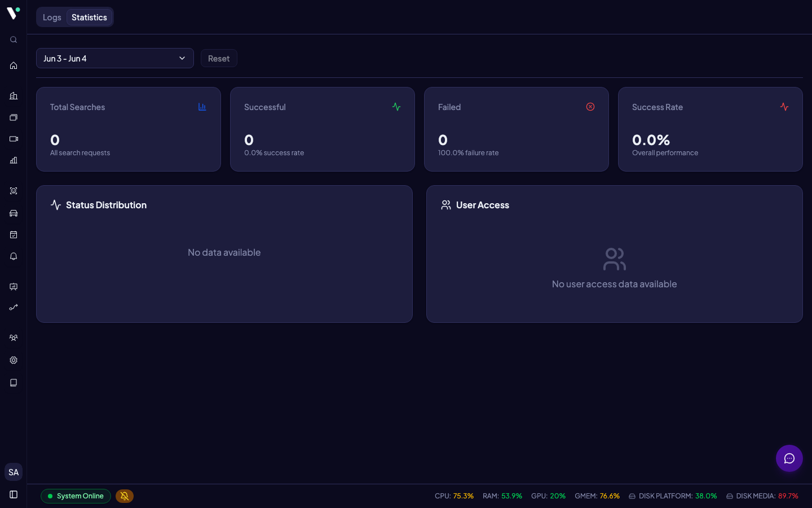Image resolution: width=812 pixels, height=508 pixels.
Task: Click the V logo in the sidebar
Action: click(x=14, y=13)
